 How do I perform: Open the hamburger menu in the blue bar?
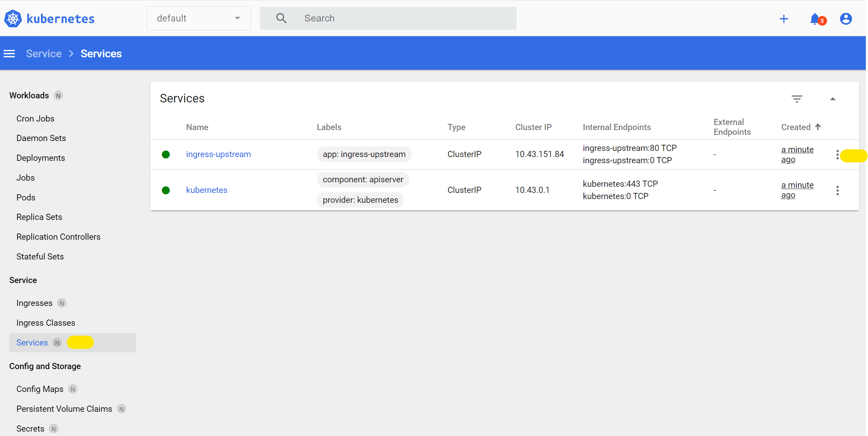click(x=9, y=54)
